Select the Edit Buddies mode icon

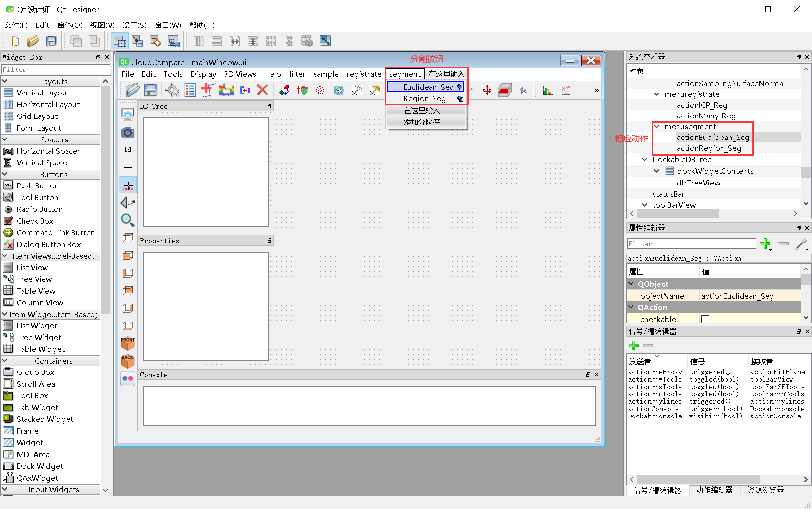click(x=156, y=41)
